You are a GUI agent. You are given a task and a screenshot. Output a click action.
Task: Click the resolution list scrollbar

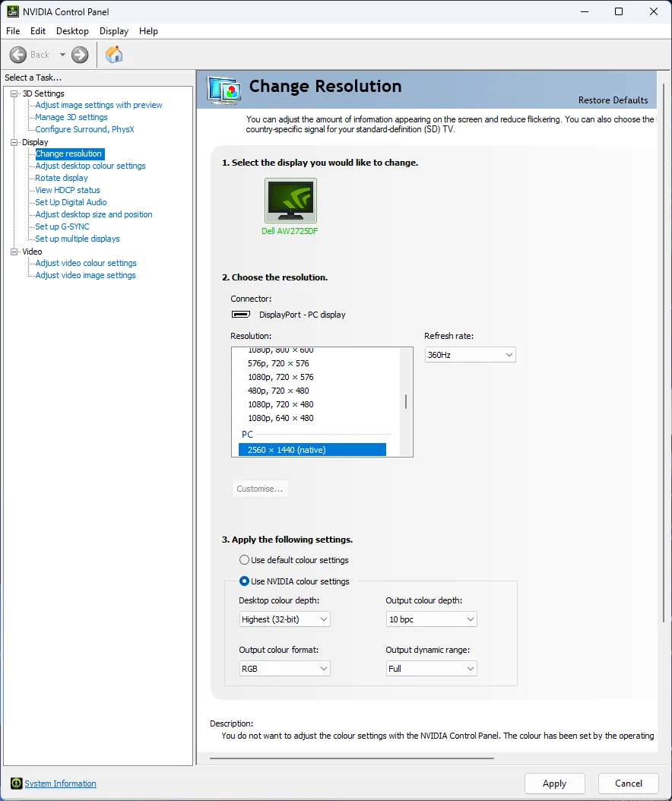tap(406, 402)
